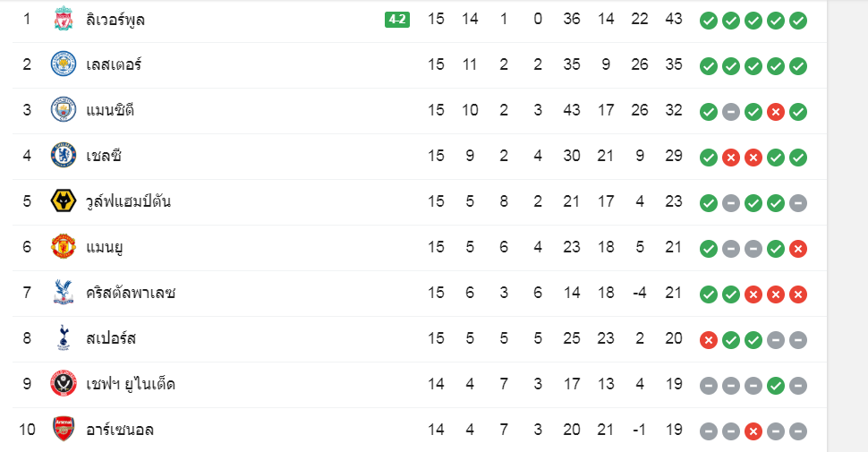Select the อาร์เซนอล team name
The height and width of the screenshot is (452, 868).
pos(120,430)
